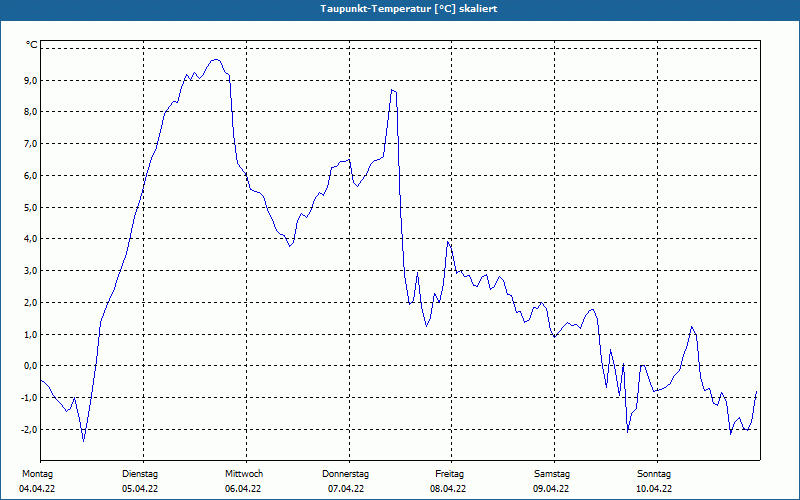This screenshot has height=500, width=800.
Task: Click the date 05.04.22
Action: click(x=140, y=489)
